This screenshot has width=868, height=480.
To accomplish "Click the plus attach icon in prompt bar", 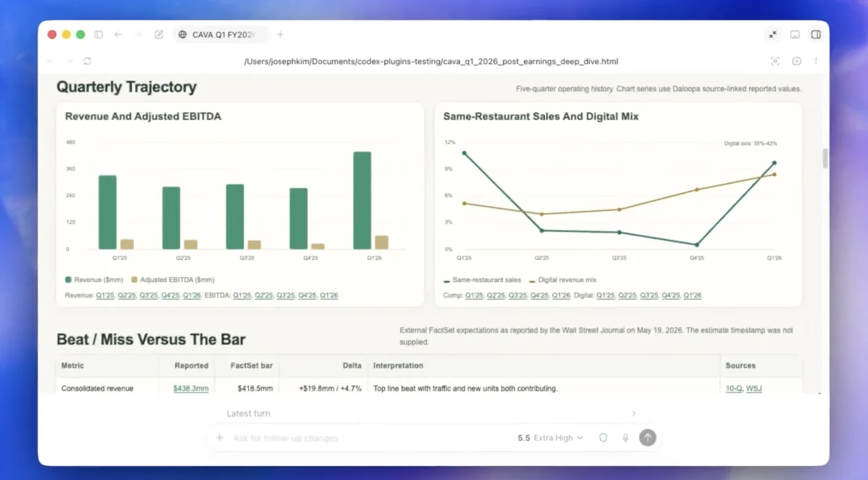I will coord(220,438).
